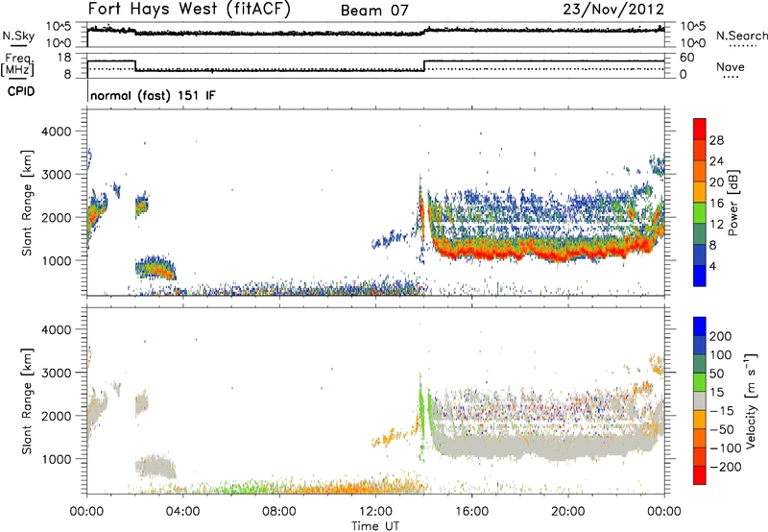Screen dimensions: 768x532
Task: Click the blue 4 dB power color band
Action: (x=700, y=276)
